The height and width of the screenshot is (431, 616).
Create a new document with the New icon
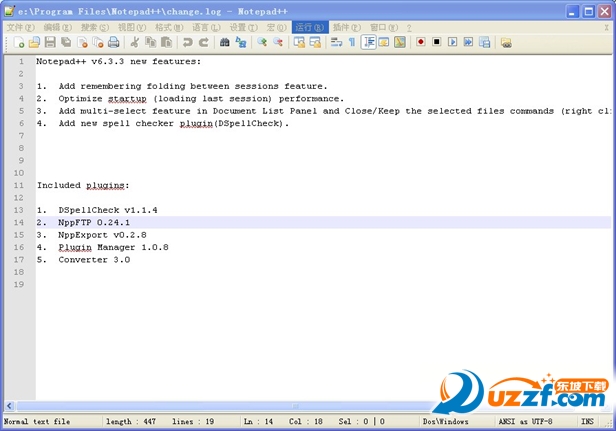click(x=19, y=42)
